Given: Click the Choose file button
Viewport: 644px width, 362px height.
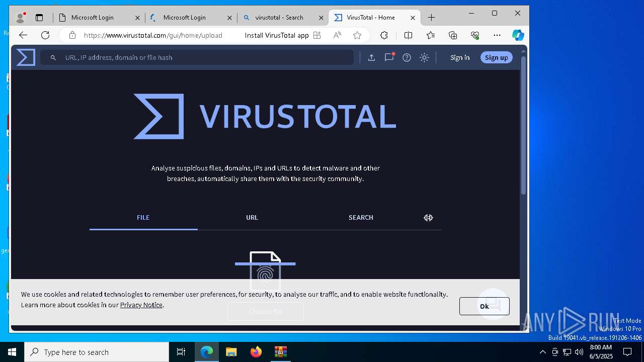Looking at the screenshot, I should pos(265,311).
